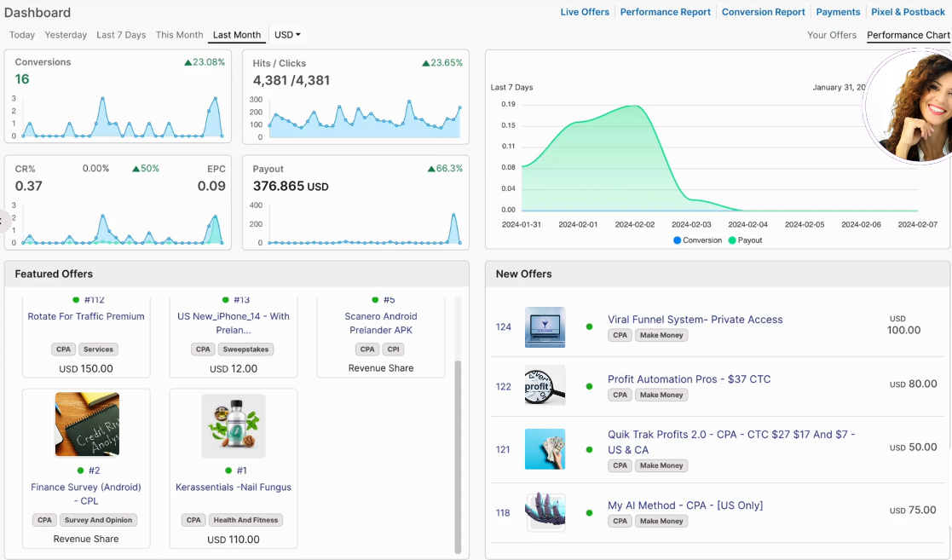952x560 pixels.
Task: Click the Finance Survey credit risk image
Action: pos(86,424)
